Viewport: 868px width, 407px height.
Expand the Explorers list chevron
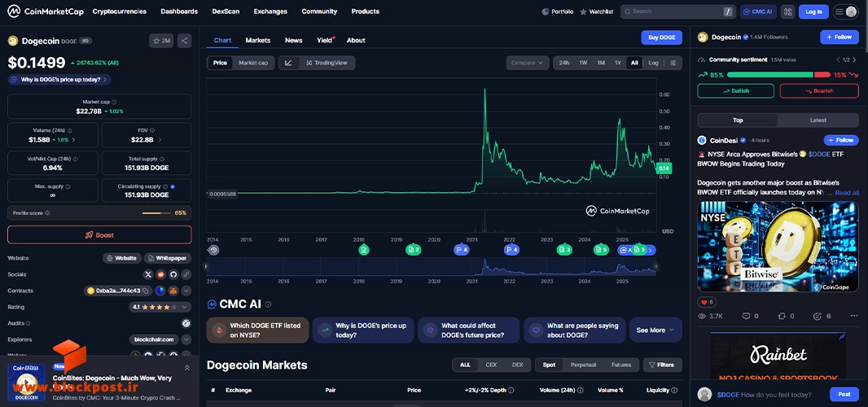(x=186, y=339)
